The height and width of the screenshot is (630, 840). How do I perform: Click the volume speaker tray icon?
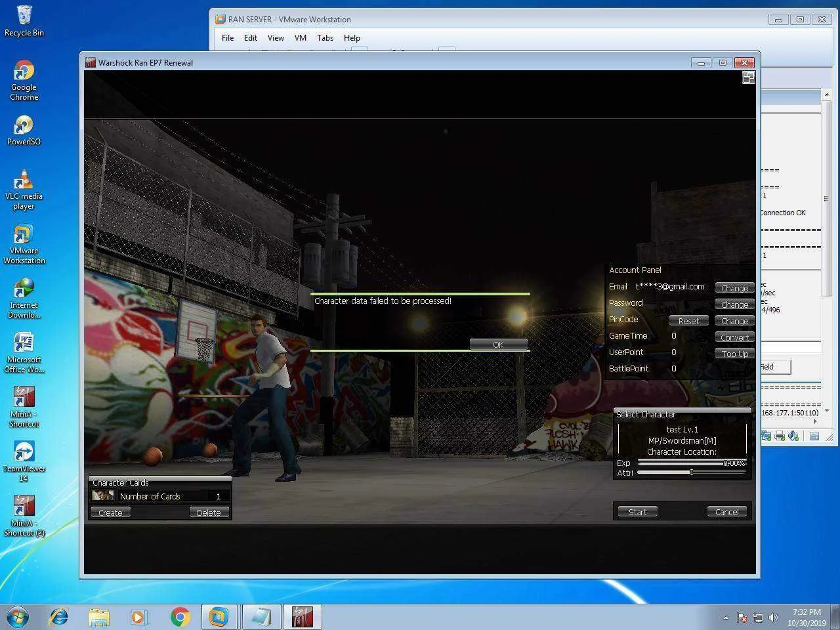point(774,618)
